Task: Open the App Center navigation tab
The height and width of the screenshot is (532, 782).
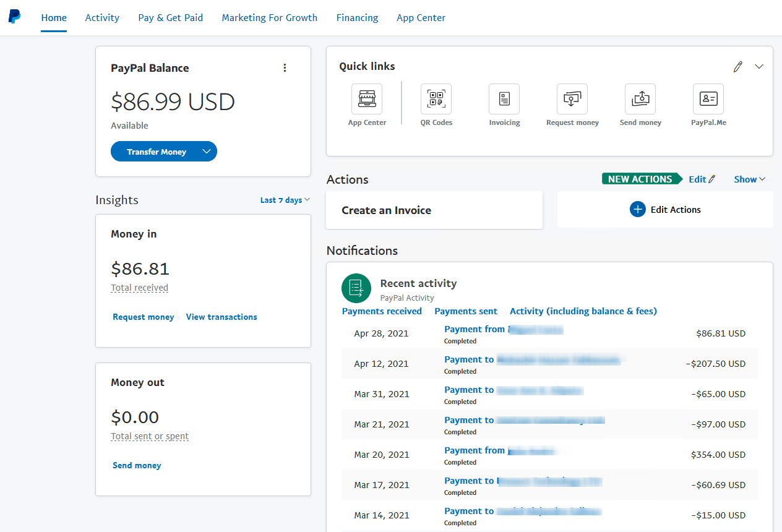Action: coord(421,18)
